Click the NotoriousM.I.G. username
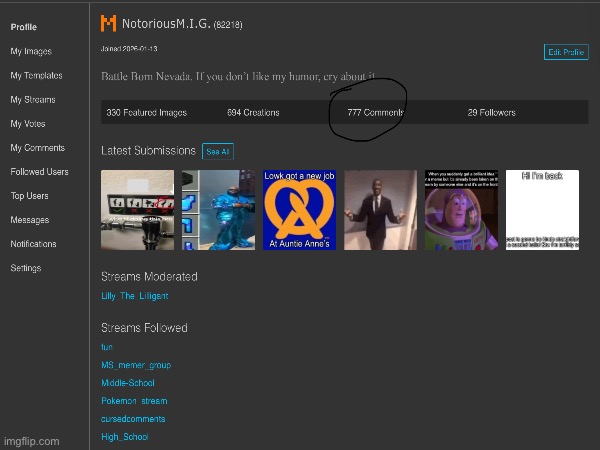This screenshot has width=600, height=450. coord(166,24)
